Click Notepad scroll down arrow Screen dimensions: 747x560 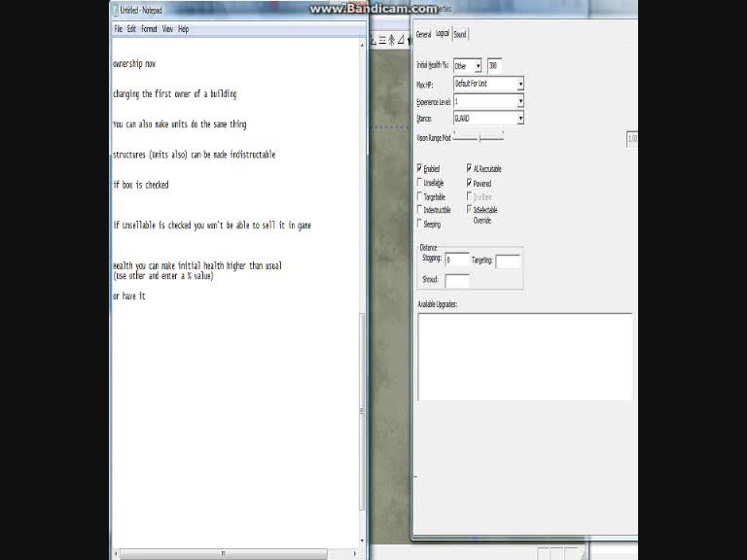362,541
